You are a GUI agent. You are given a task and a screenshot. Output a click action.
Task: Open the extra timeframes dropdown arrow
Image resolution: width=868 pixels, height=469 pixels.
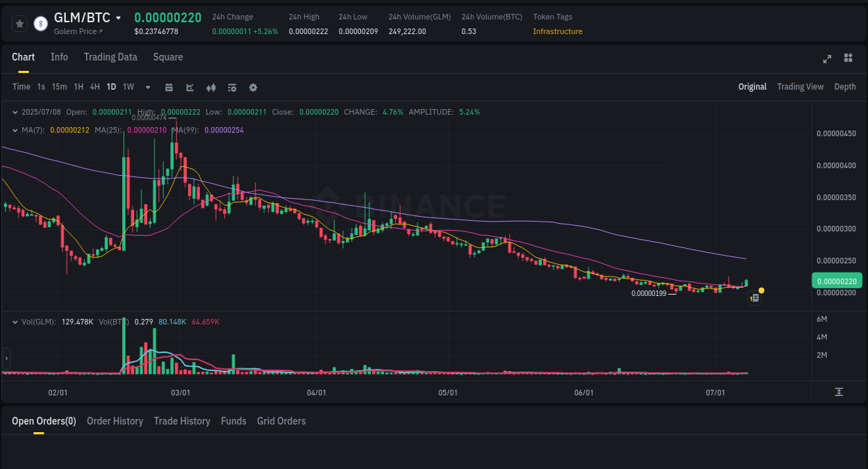point(147,87)
